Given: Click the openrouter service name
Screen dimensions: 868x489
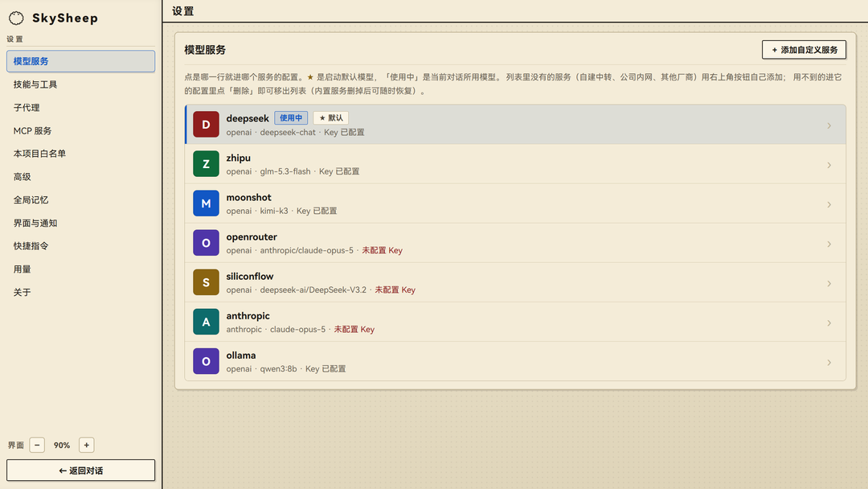Looking at the screenshot, I should [x=252, y=236].
